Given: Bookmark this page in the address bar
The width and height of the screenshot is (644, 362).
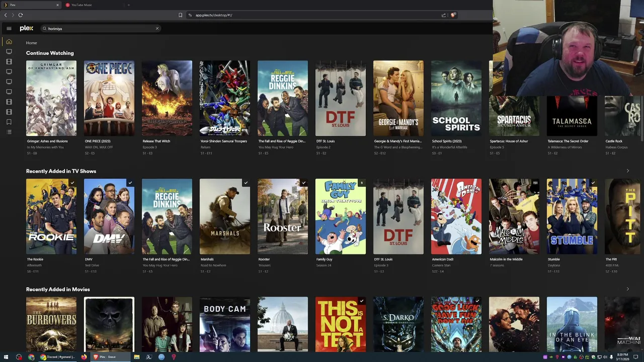Looking at the screenshot, I should coord(180,15).
